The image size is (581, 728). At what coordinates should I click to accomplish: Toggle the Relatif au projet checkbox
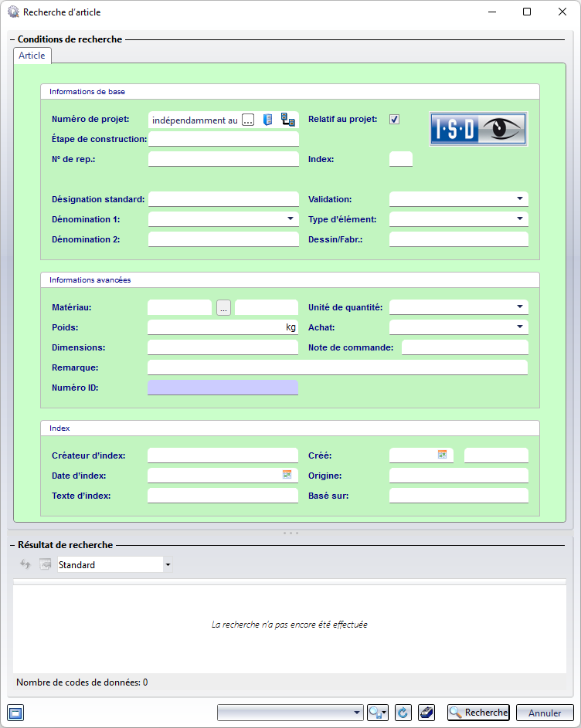(x=394, y=120)
